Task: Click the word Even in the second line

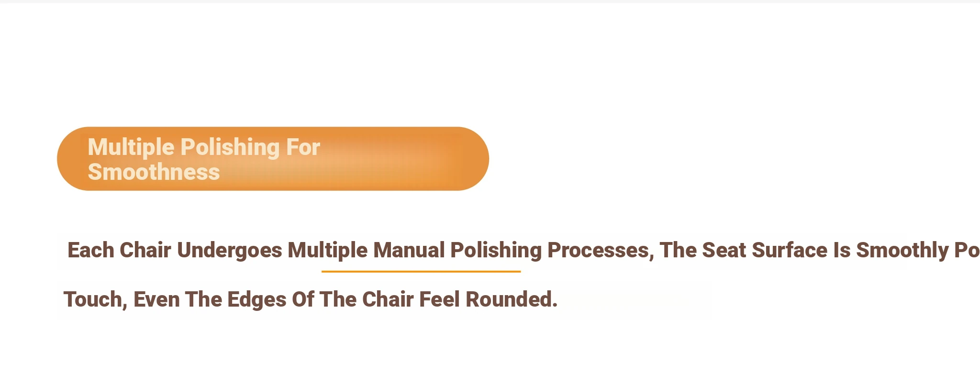Action: pos(156,300)
